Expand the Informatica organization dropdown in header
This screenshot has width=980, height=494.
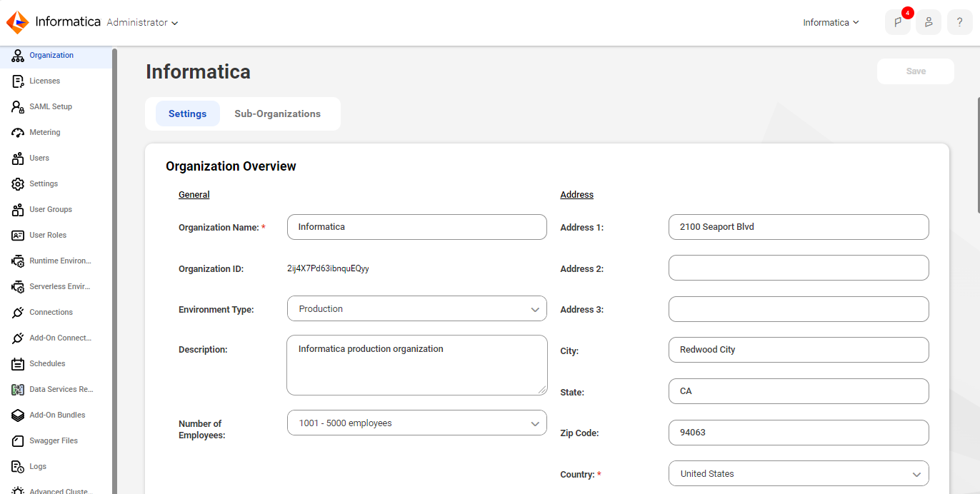click(x=831, y=23)
